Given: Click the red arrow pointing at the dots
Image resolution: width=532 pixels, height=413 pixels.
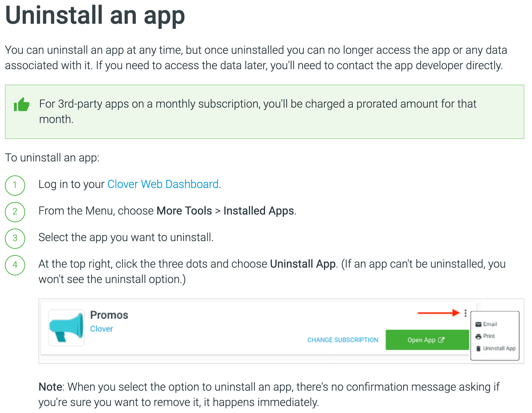Looking at the screenshot, I should pyautogui.click(x=438, y=313).
